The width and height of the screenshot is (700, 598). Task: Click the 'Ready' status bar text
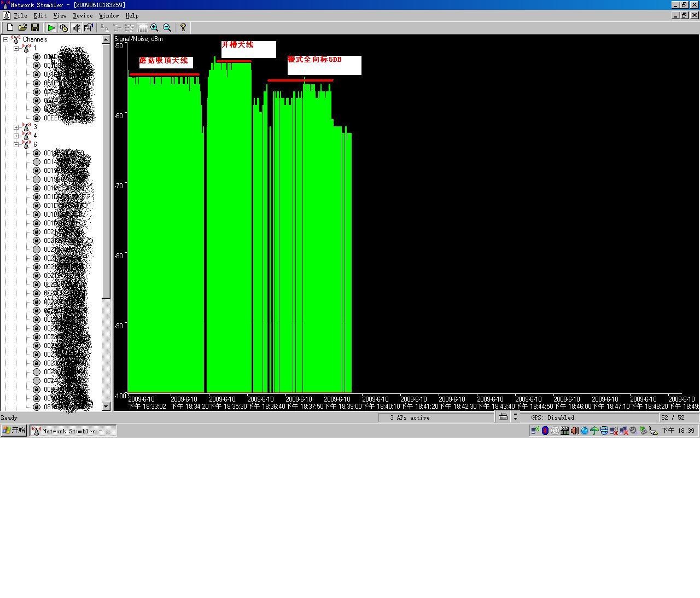pyautogui.click(x=9, y=417)
